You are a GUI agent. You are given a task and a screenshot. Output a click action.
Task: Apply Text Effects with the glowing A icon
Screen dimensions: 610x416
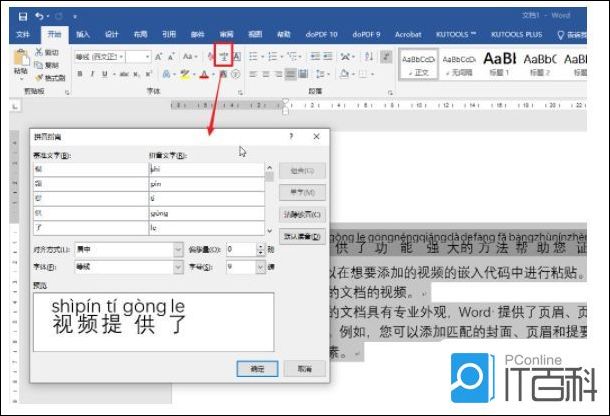(166, 74)
